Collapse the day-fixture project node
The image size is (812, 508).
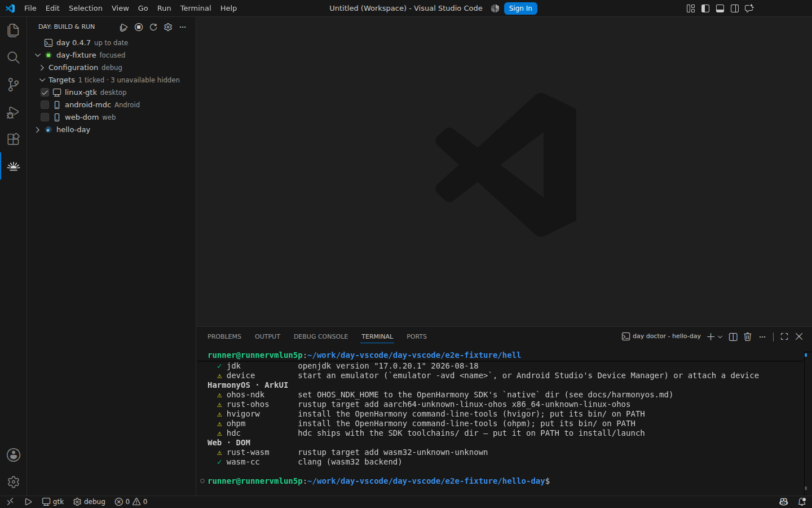click(x=38, y=55)
